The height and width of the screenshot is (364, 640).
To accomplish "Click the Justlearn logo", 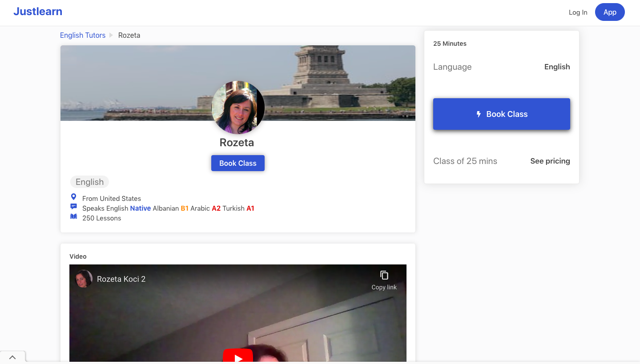I will pyautogui.click(x=38, y=12).
